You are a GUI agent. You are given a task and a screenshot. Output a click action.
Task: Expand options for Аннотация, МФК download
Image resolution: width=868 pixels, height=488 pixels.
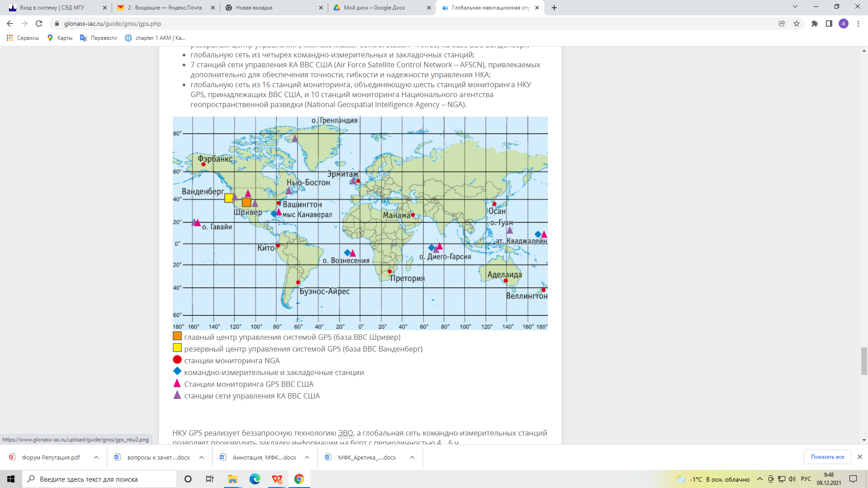(307, 457)
